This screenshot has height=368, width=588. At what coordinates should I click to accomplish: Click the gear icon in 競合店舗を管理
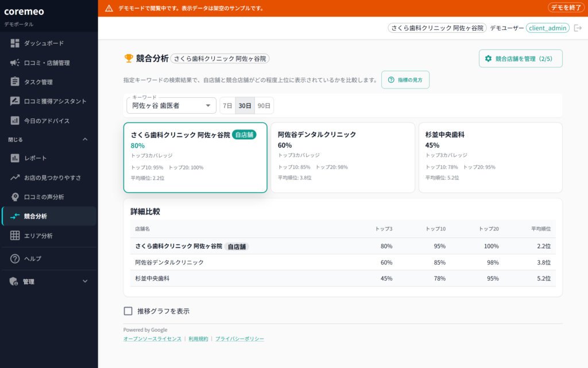point(488,59)
